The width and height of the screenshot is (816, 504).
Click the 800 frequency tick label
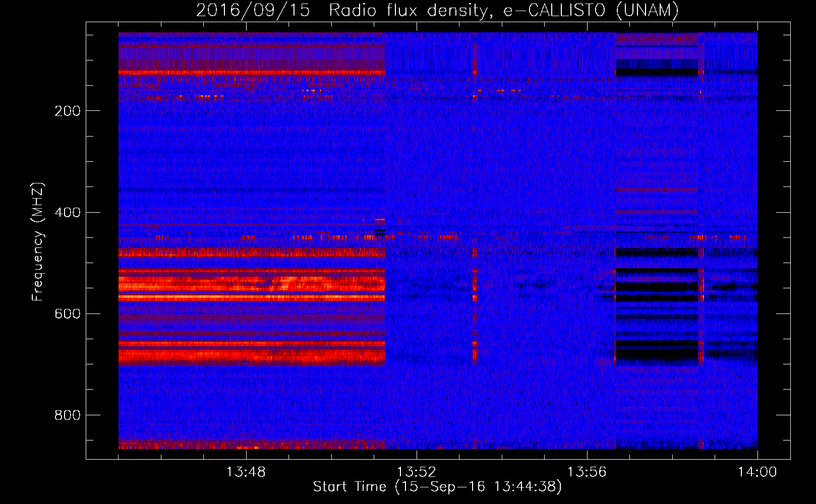(x=68, y=415)
